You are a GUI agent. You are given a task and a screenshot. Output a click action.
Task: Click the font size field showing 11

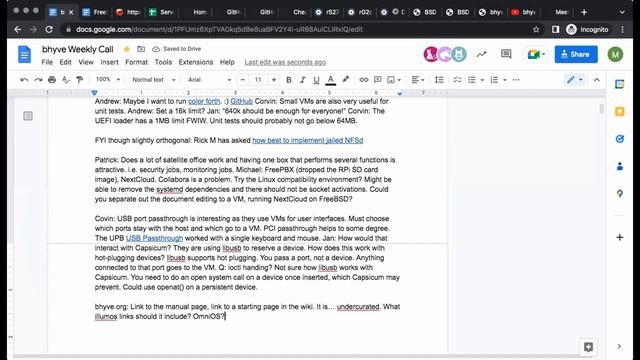point(258,80)
